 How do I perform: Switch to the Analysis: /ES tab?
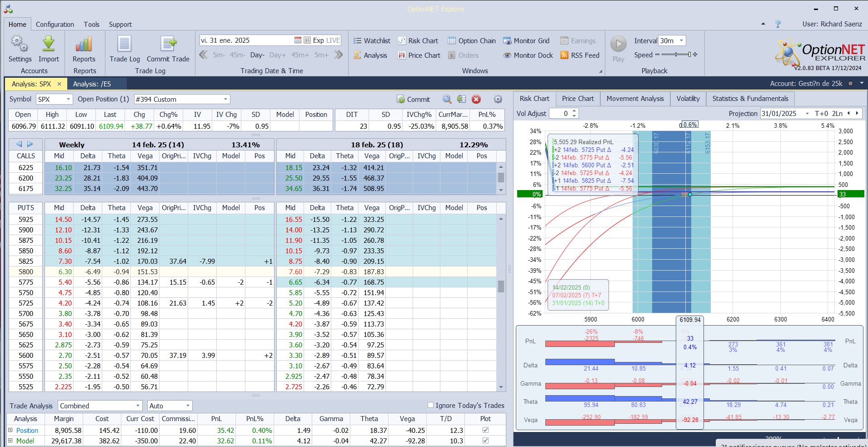pos(92,84)
